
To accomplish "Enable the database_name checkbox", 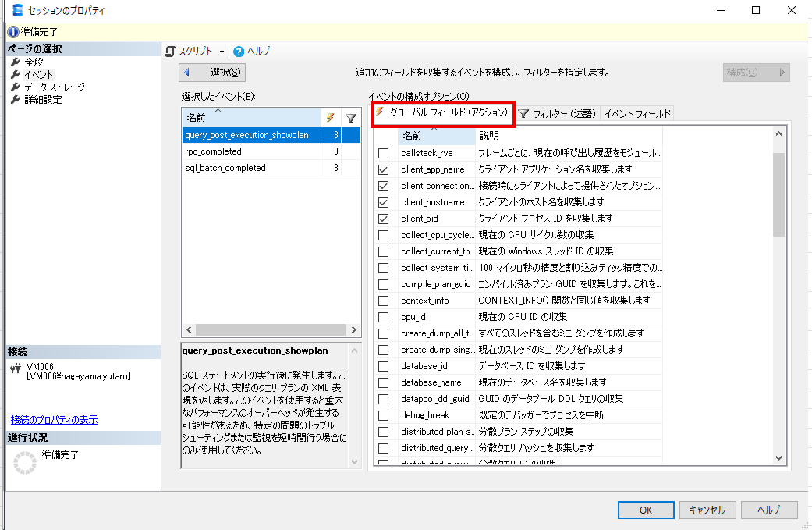I will [381, 382].
